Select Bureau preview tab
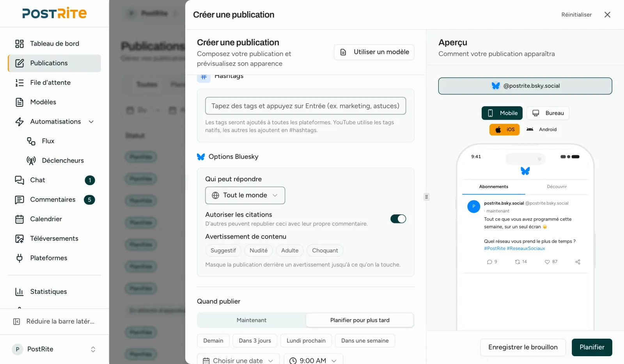Screen dimensions: 624x364 click(548, 113)
